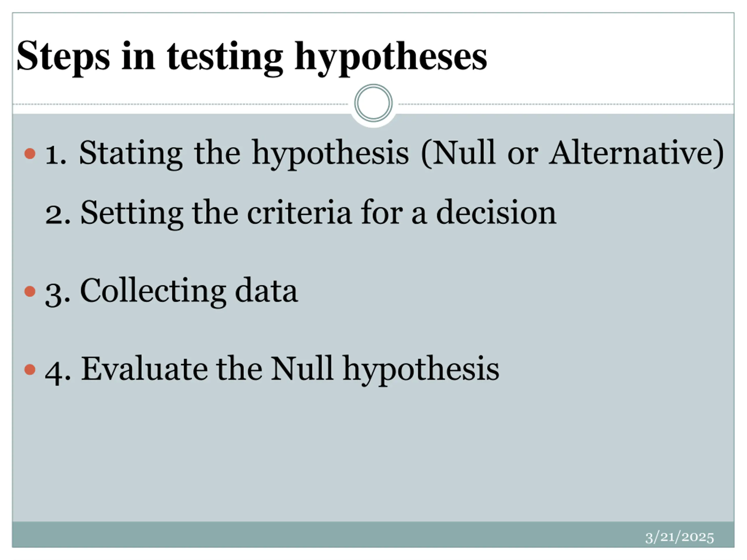Click the orange bullet beside step 4
This screenshot has width=747, height=560.
(x=30, y=369)
